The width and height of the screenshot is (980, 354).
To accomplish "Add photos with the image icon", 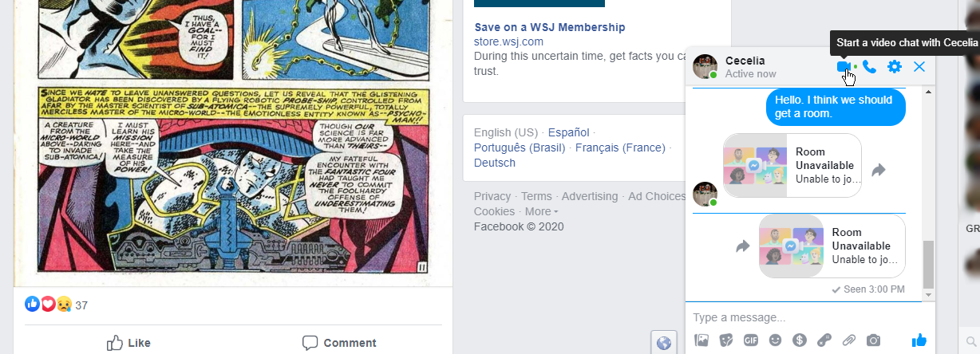I will pos(701,340).
